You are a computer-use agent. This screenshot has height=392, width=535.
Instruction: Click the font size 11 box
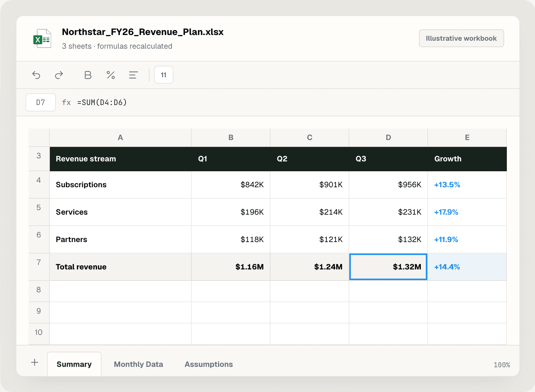coord(164,75)
